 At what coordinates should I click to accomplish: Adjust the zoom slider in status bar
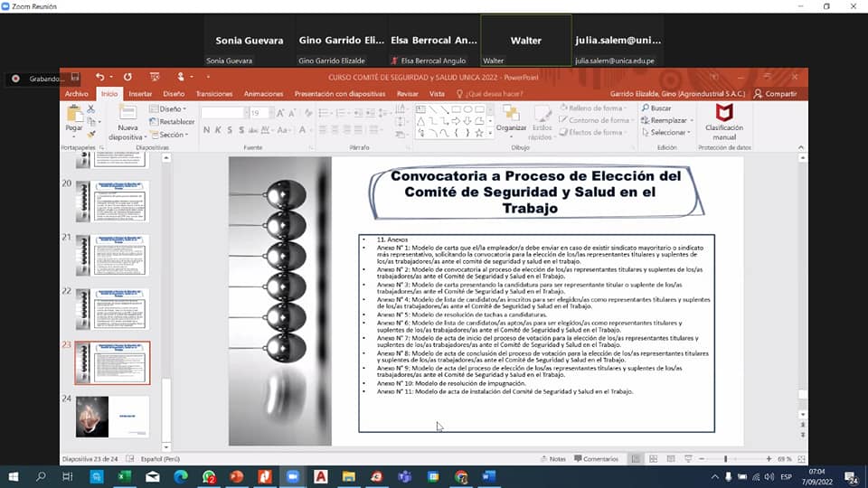(725, 459)
